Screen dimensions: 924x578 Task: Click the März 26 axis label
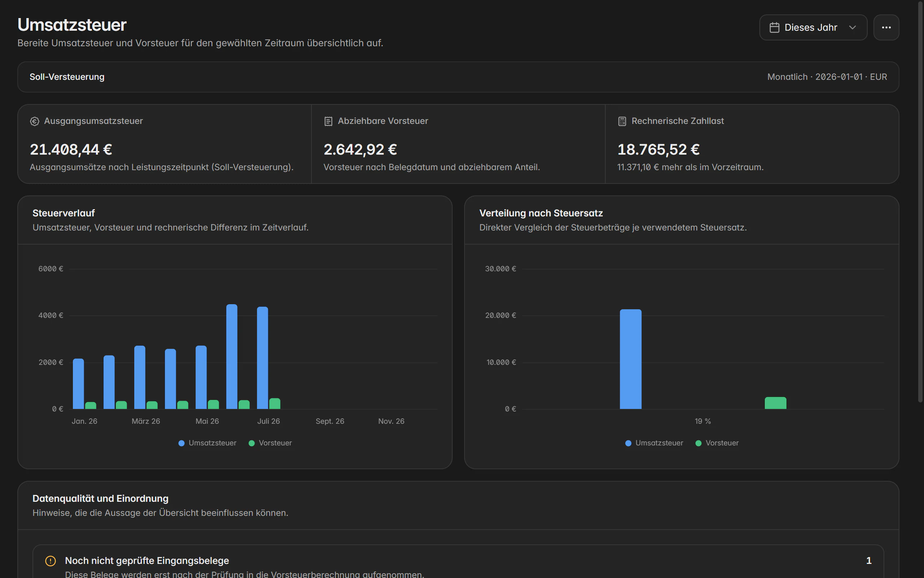tap(146, 421)
